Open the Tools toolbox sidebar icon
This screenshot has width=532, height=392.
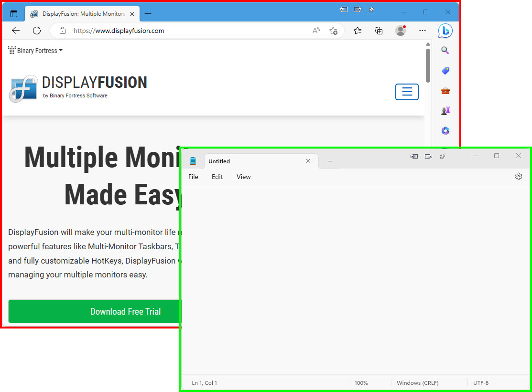[x=445, y=91]
